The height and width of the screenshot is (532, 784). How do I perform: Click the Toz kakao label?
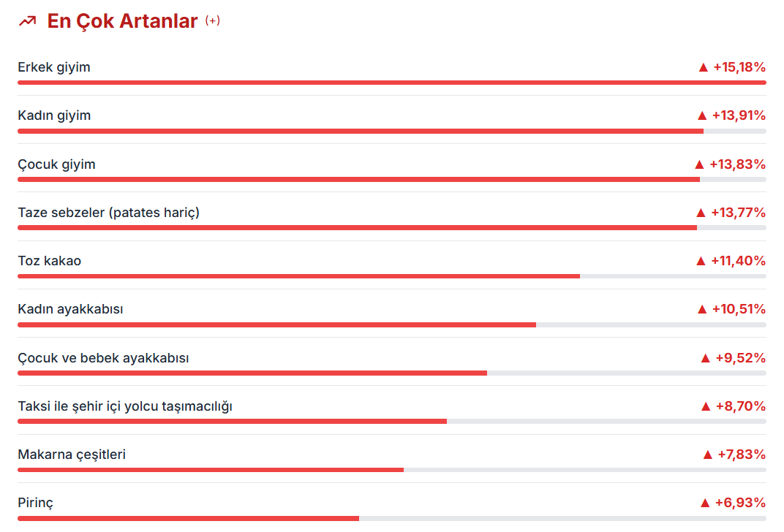pos(49,261)
